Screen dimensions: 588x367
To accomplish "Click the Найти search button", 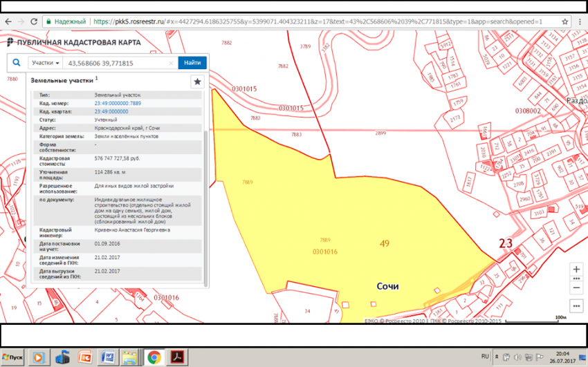I will 192,62.
